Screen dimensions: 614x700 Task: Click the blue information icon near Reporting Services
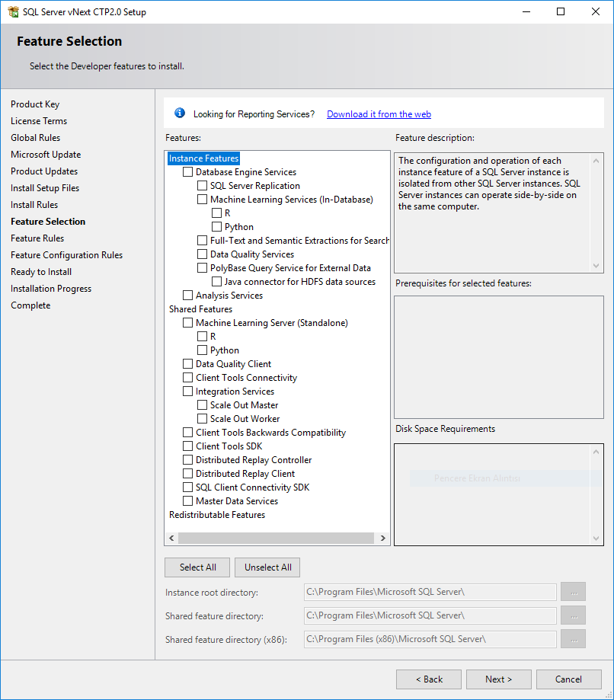(x=179, y=113)
